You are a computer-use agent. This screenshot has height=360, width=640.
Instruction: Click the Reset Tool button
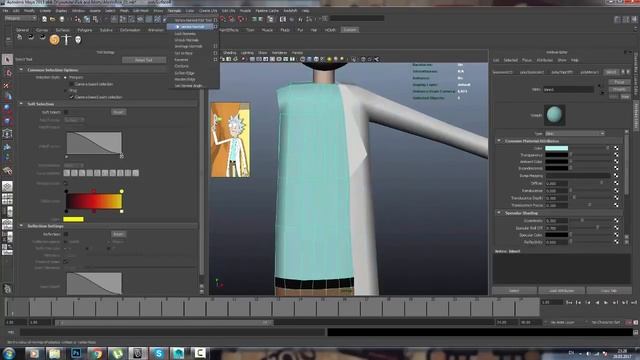[144, 60]
